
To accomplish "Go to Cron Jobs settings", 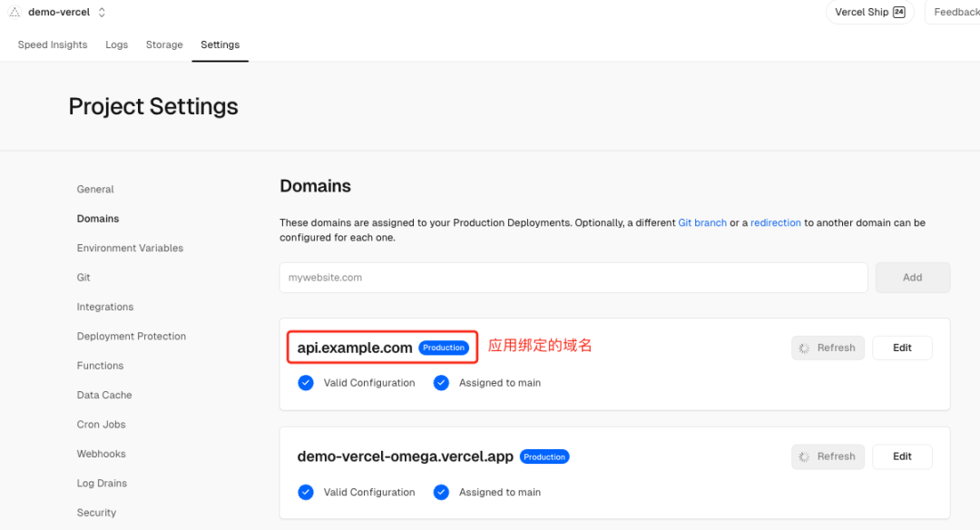I will (102, 424).
